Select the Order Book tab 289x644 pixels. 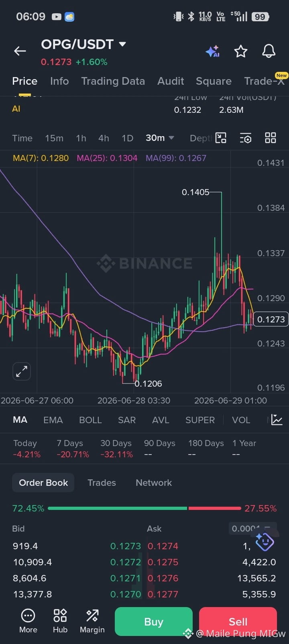click(x=43, y=483)
